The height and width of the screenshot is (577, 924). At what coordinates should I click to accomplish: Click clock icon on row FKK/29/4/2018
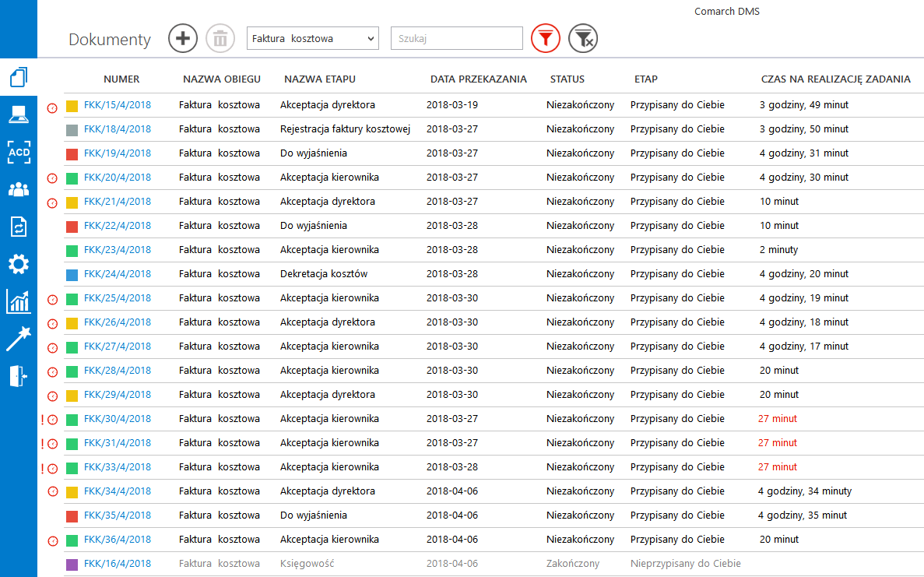point(52,396)
